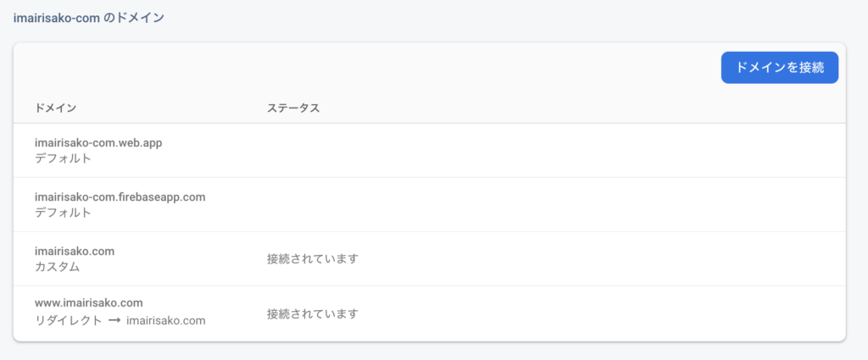The height and width of the screenshot is (360, 868).
Task: Click the 接続されています status for www.imairisako.com
Action: [x=313, y=313]
